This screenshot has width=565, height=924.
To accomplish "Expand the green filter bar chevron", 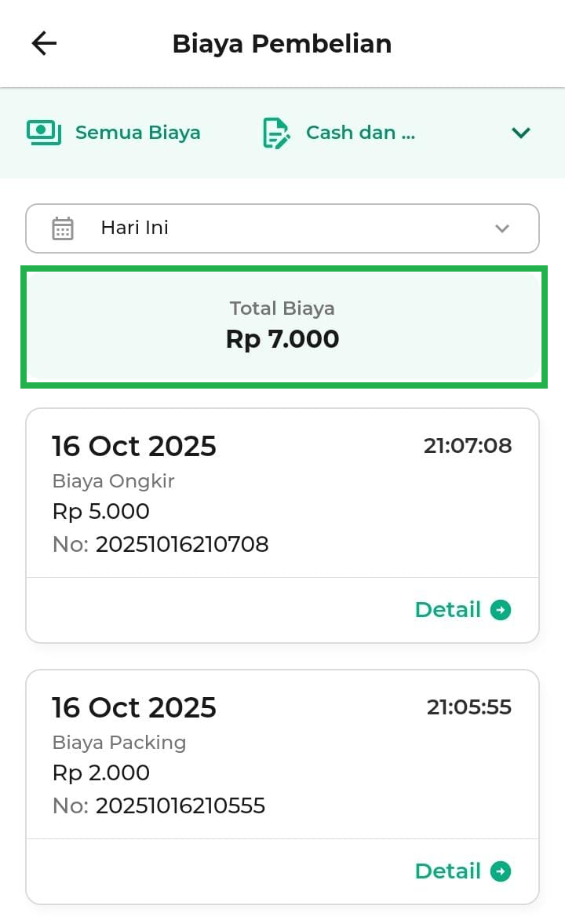I will tap(521, 133).
